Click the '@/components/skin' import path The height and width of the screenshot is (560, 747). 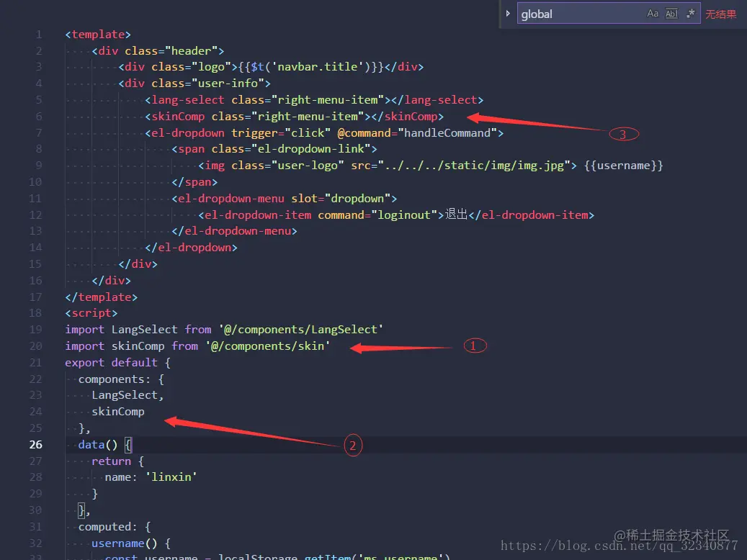[268, 346]
